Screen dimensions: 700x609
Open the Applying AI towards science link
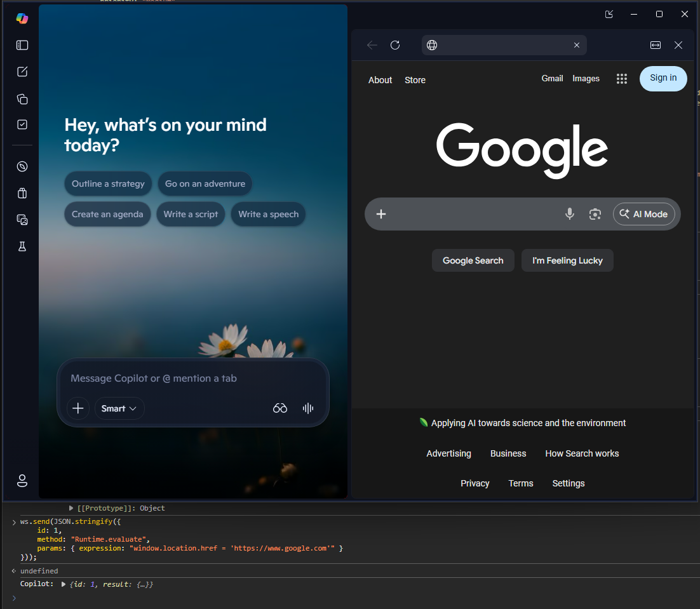(x=522, y=423)
